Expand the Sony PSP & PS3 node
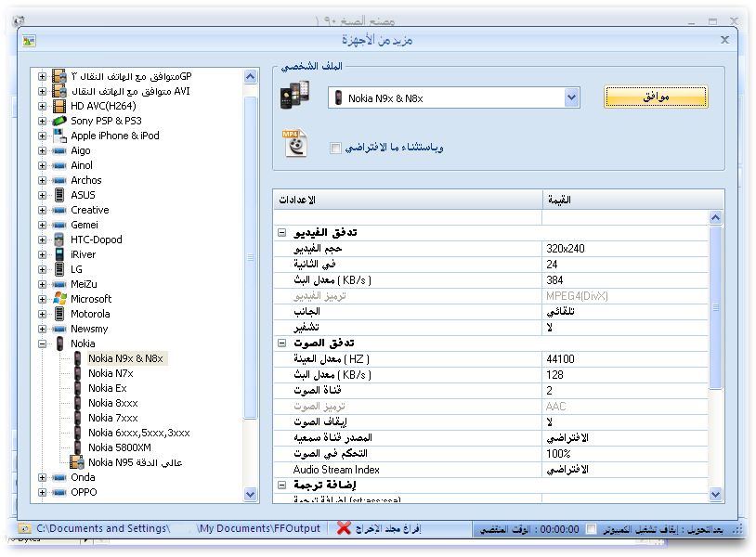The width and height of the screenshot is (756, 557). click(43, 121)
